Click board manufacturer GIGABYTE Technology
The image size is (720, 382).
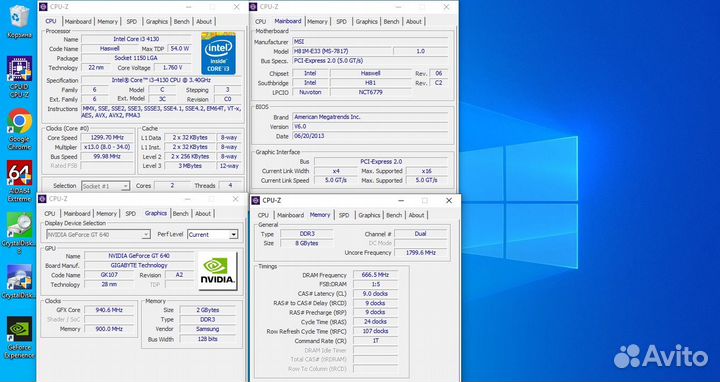click(x=139, y=265)
